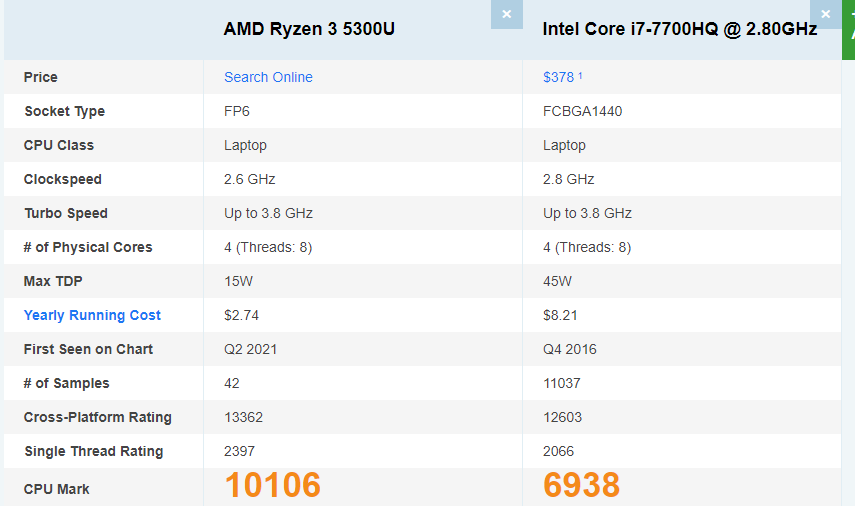The width and height of the screenshot is (855, 506).
Task: Select the Cross-Platform Rating label
Action: click(98, 417)
